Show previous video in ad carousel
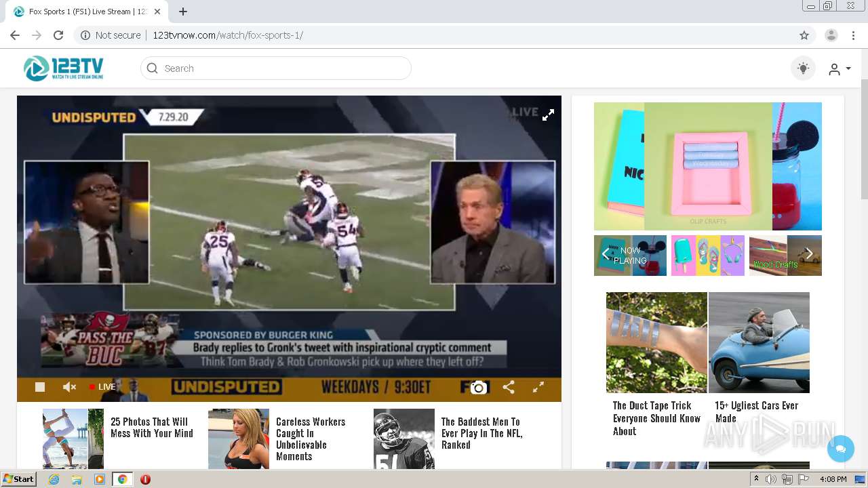 [x=606, y=254]
